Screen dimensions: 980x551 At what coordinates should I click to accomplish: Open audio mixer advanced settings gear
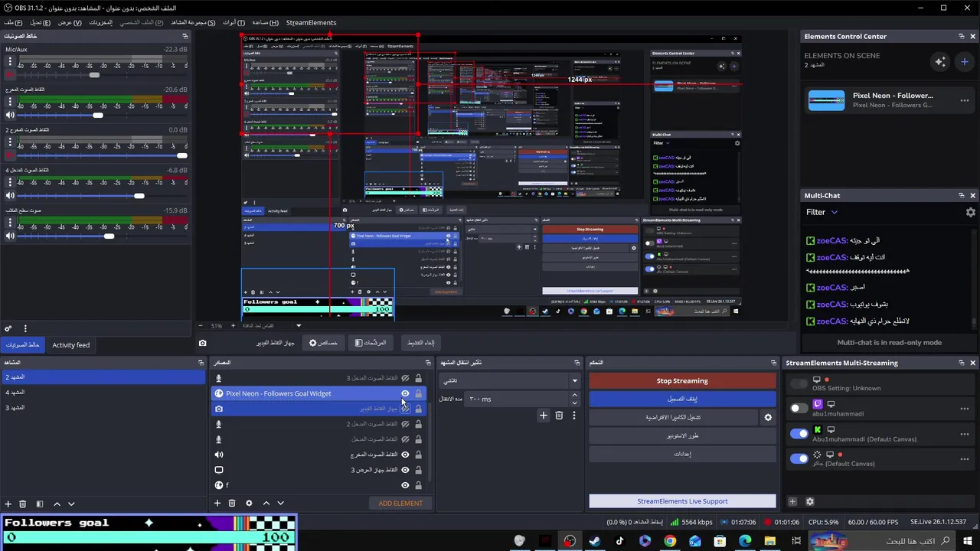pyautogui.click(x=8, y=328)
